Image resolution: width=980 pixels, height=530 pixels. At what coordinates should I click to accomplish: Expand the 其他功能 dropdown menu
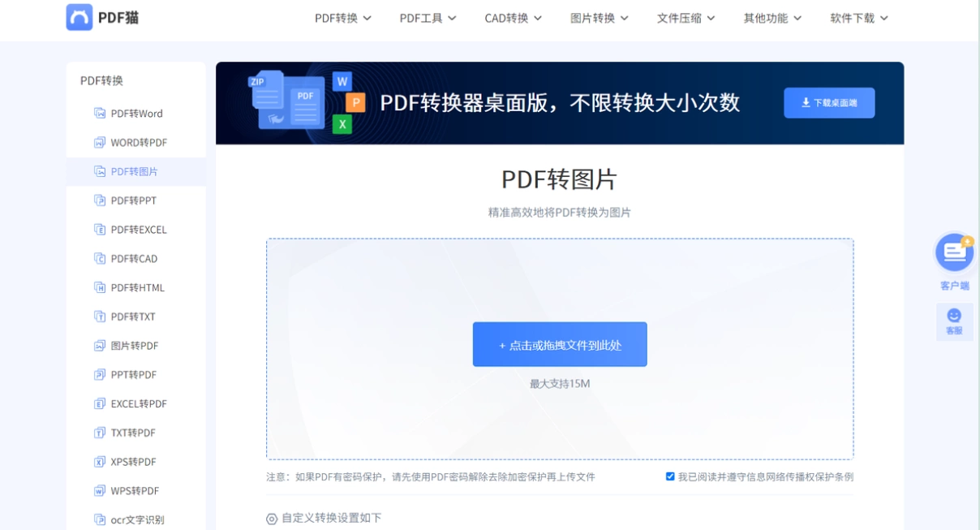click(x=773, y=18)
